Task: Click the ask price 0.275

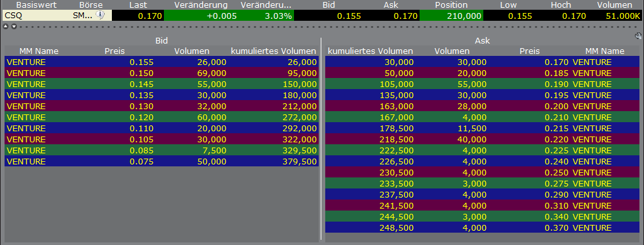Action: coord(557,183)
